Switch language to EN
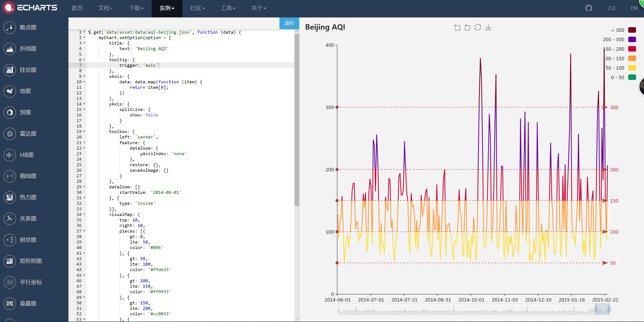The height and width of the screenshot is (322, 644). (634, 8)
